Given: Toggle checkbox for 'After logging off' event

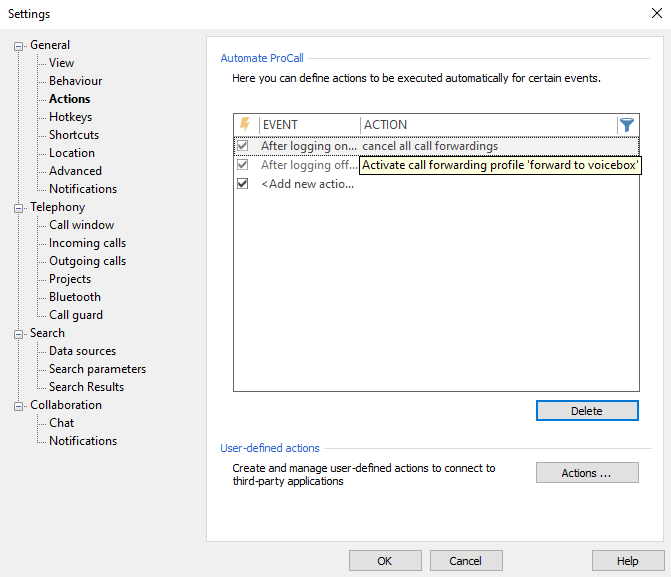Looking at the screenshot, I should 243,165.
